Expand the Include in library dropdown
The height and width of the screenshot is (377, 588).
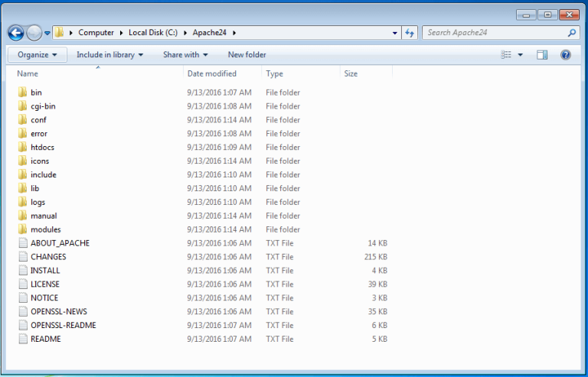109,55
